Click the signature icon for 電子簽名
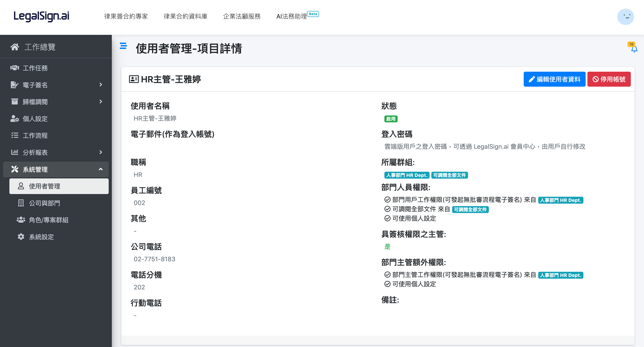 click(15, 85)
